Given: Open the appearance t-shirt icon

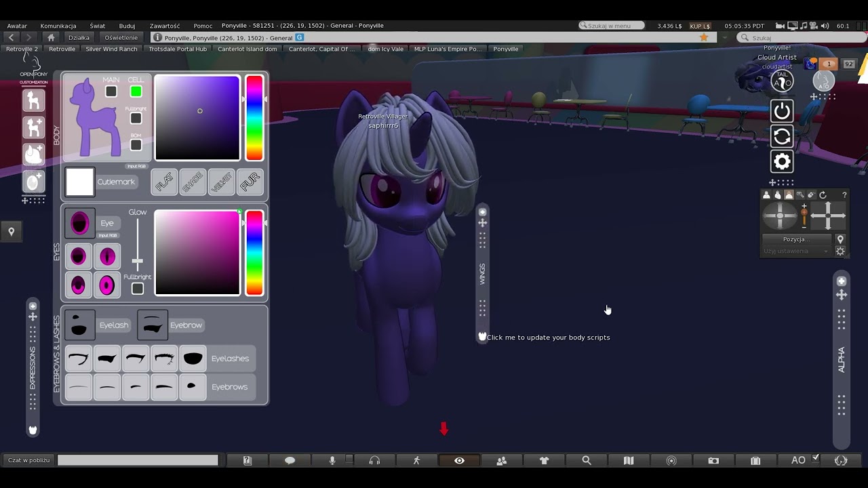Looking at the screenshot, I should (544, 460).
